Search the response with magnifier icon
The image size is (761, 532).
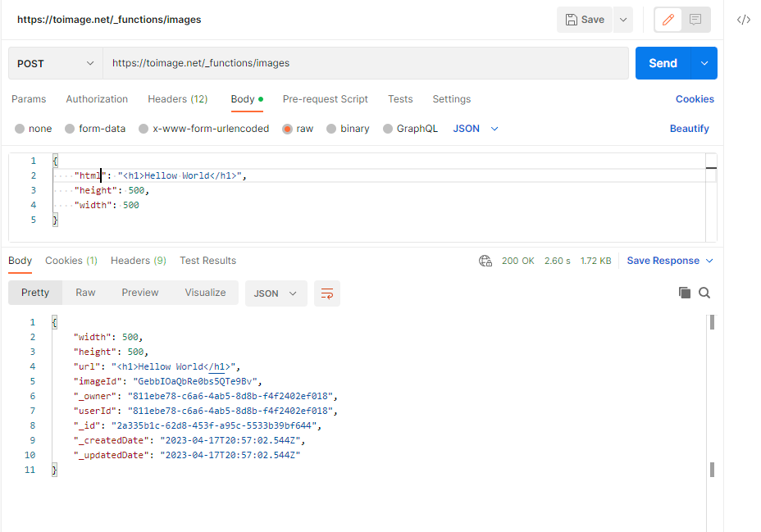(704, 293)
